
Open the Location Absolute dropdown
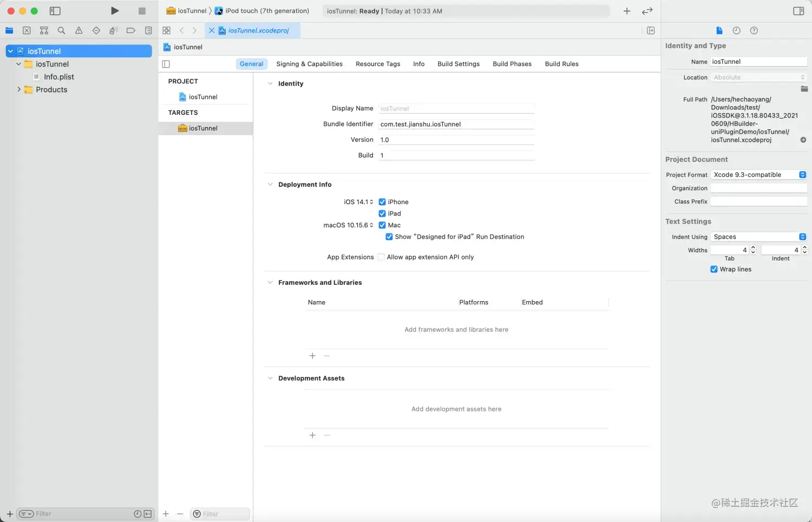pyautogui.click(x=759, y=77)
